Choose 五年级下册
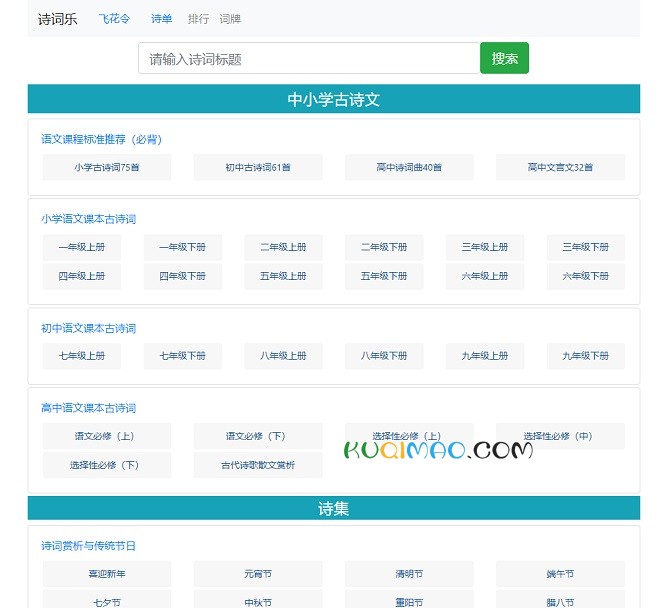 coord(384,276)
